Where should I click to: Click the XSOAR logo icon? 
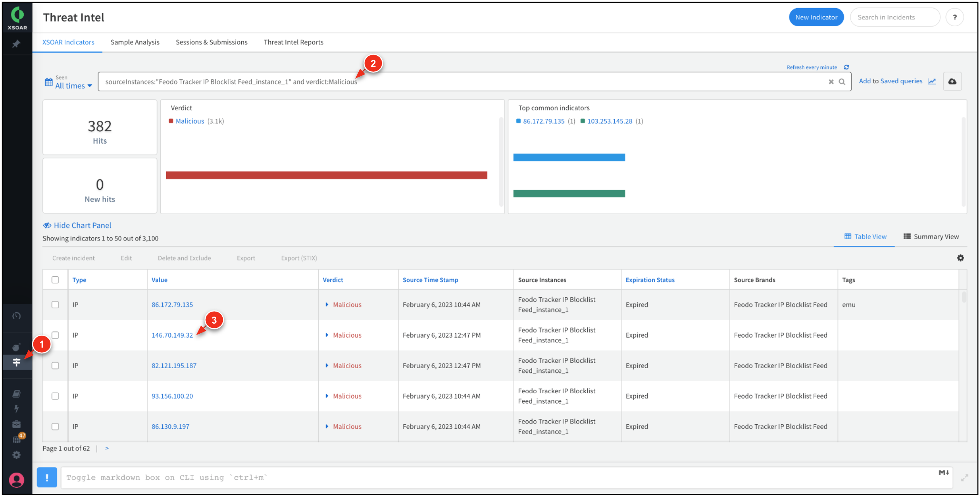click(17, 17)
